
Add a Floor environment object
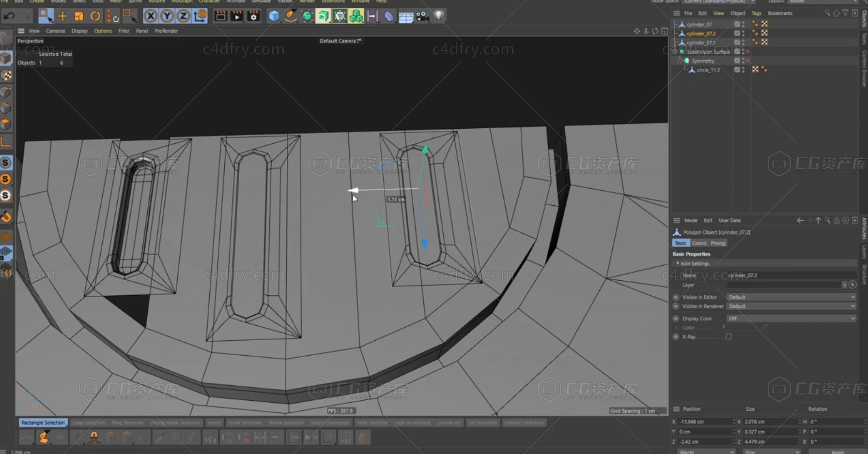click(x=406, y=16)
